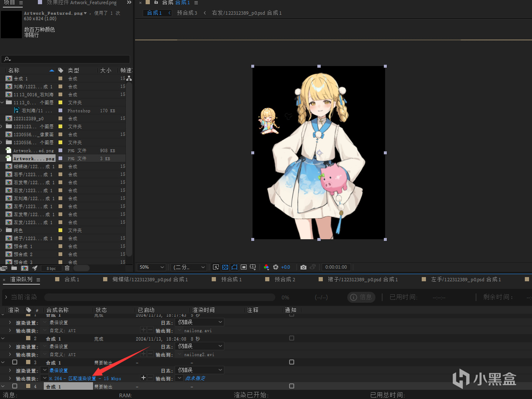Screen dimensions: 532x399
Task: Switch to timeline tab 裙子/122312389_p0.psd 合成 1
Action: pyautogui.click(x=363, y=280)
